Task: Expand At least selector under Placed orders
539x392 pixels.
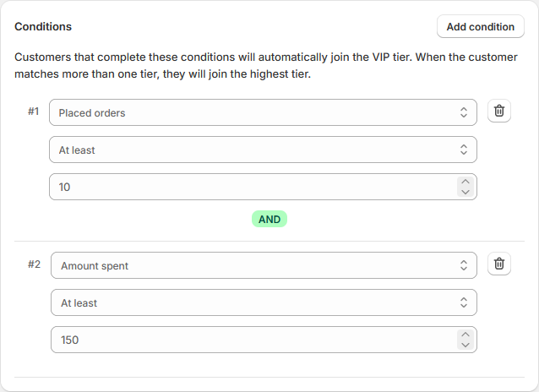Action: pyautogui.click(x=263, y=150)
